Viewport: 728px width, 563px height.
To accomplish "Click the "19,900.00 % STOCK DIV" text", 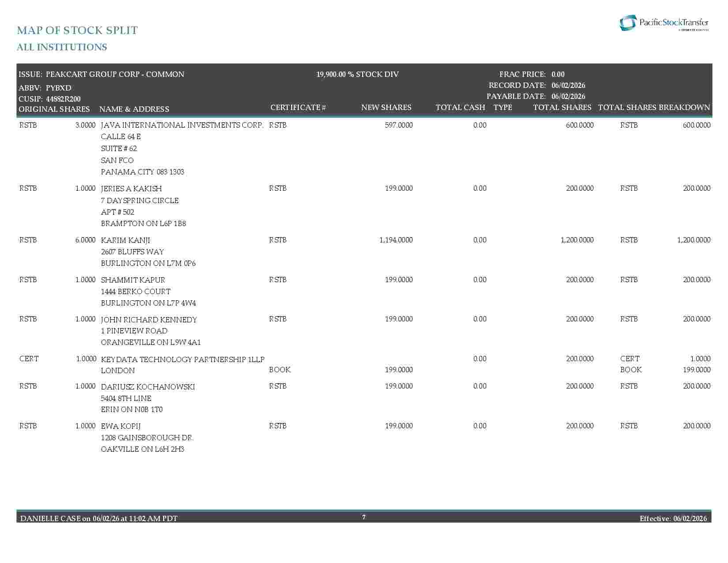I will 357,74.
